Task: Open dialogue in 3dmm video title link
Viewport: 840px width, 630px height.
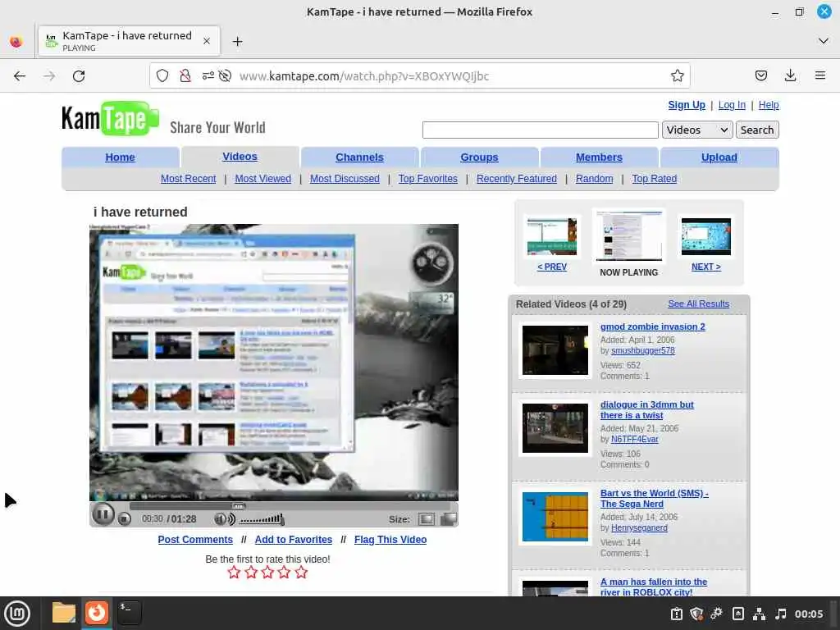Action: pyautogui.click(x=646, y=410)
